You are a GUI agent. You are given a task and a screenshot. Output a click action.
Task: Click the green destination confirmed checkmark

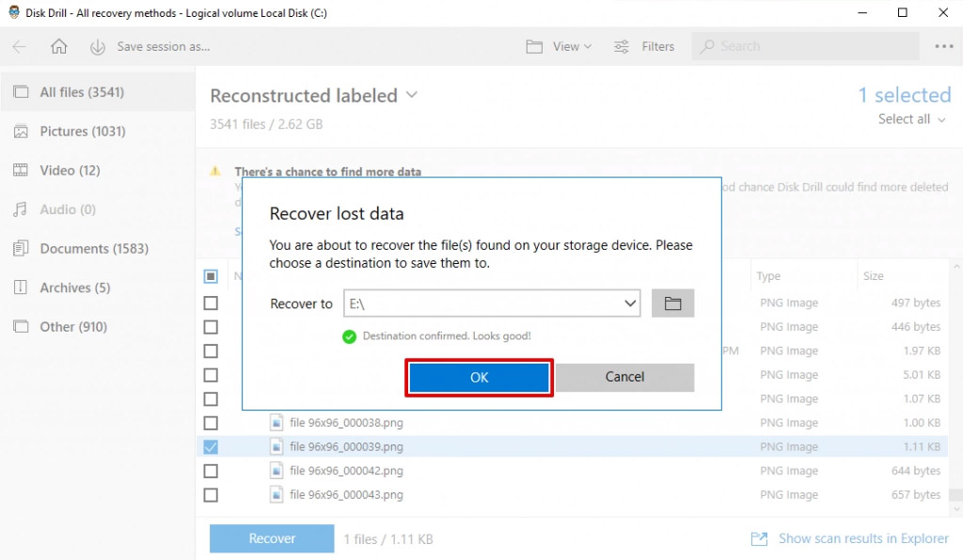[350, 336]
